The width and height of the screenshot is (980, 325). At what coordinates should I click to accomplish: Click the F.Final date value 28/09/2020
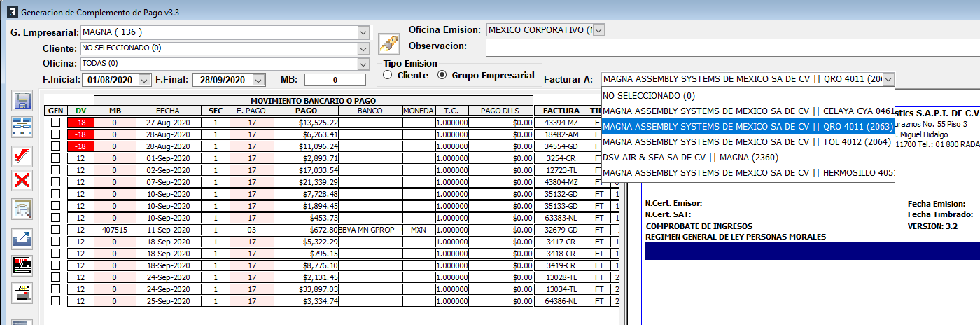click(x=223, y=80)
